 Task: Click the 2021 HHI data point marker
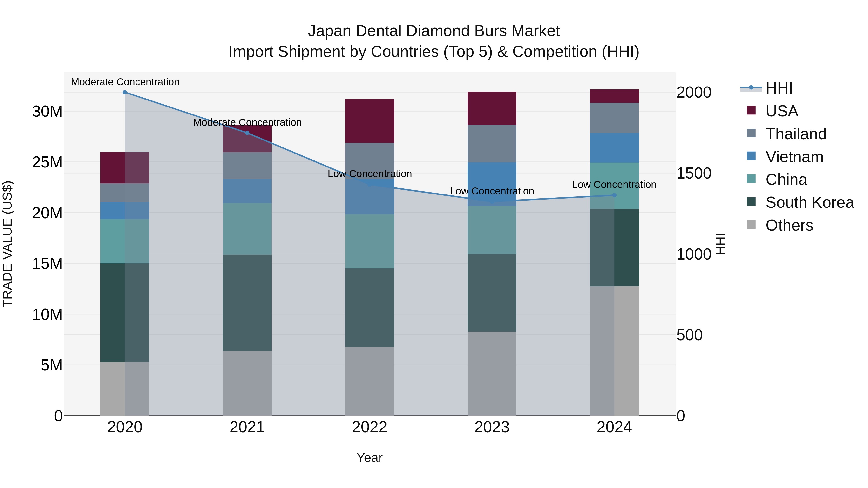pos(247,133)
